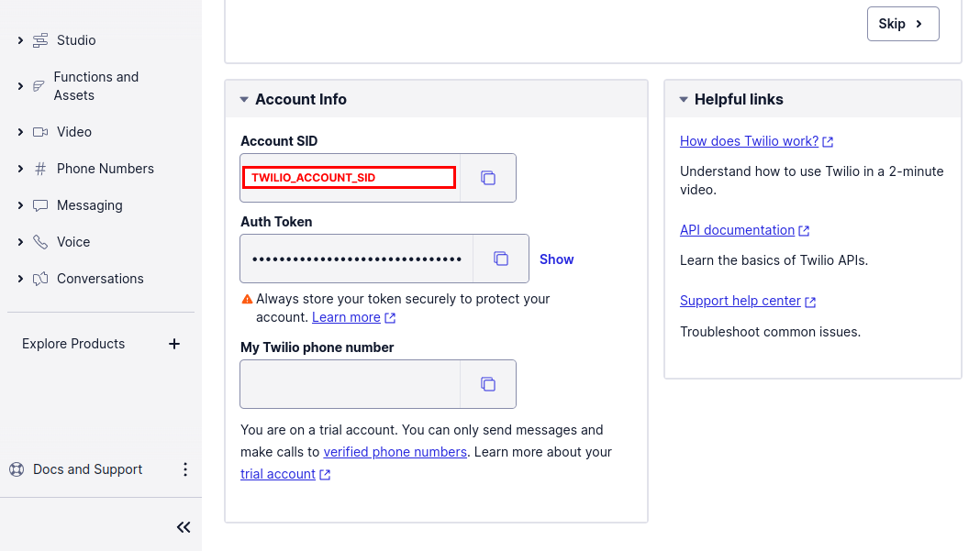
Task: Click the Voice handset icon
Action: (x=40, y=242)
